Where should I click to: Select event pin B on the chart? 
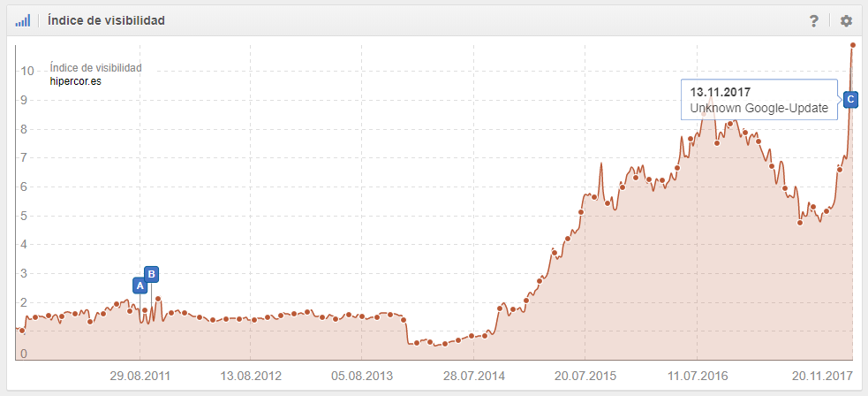tap(151, 274)
